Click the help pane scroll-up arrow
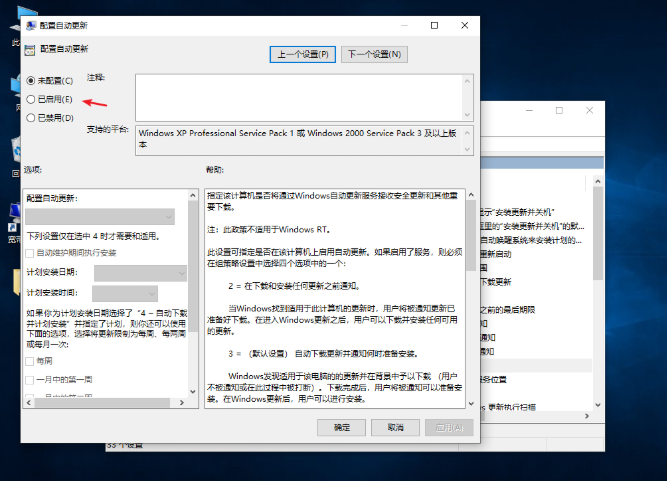This screenshot has width=667, height=481. click(471, 195)
